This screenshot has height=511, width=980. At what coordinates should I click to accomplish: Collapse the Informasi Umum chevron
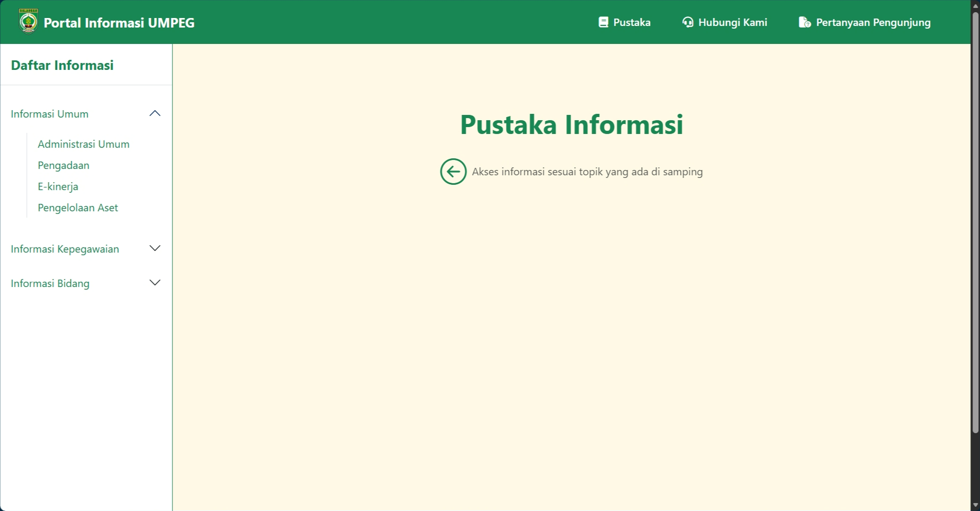click(155, 114)
